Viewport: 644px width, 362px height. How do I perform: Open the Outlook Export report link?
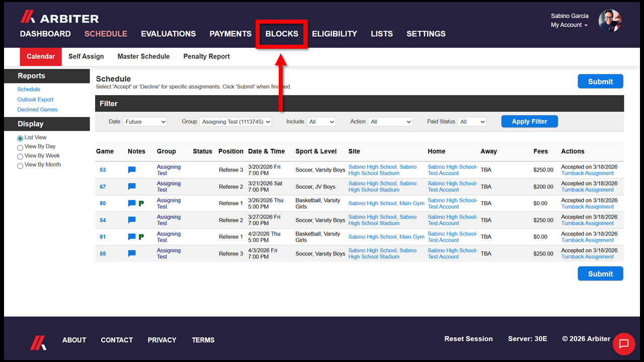pyautogui.click(x=35, y=100)
